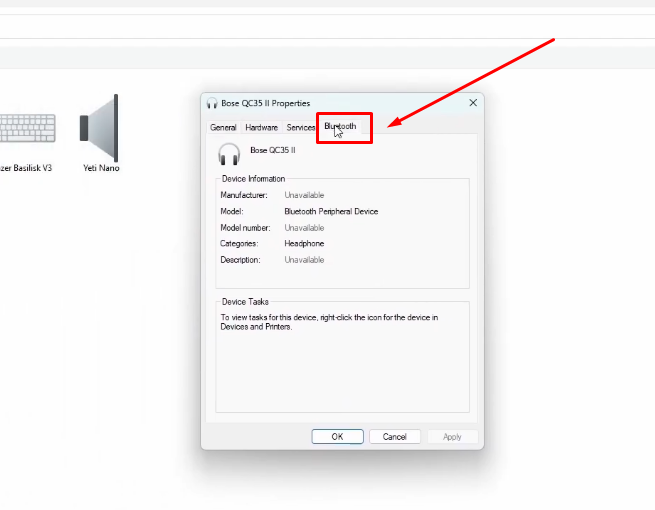
Task: Click the Manufacturer 'Unavailable' value
Action: coord(304,195)
